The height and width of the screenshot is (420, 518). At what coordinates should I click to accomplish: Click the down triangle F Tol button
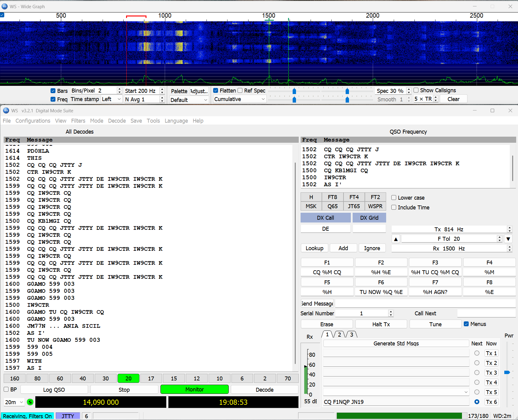tap(508, 239)
